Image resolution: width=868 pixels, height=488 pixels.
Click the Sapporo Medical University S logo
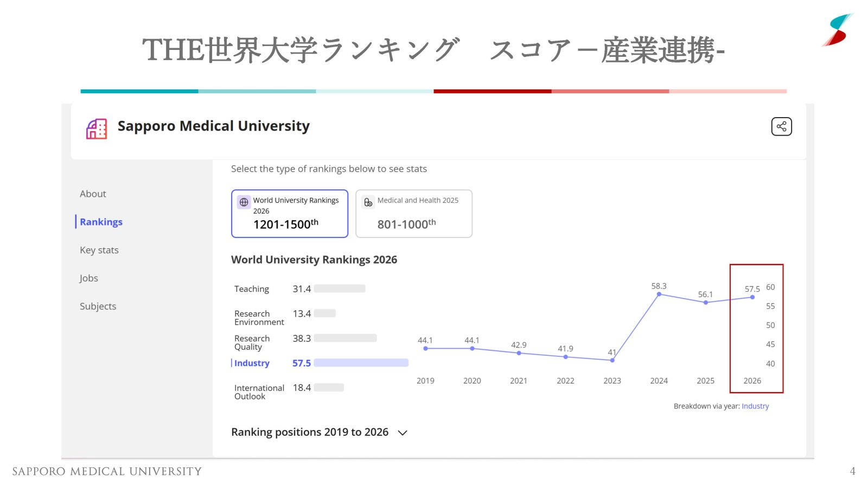(x=837, y=30)
